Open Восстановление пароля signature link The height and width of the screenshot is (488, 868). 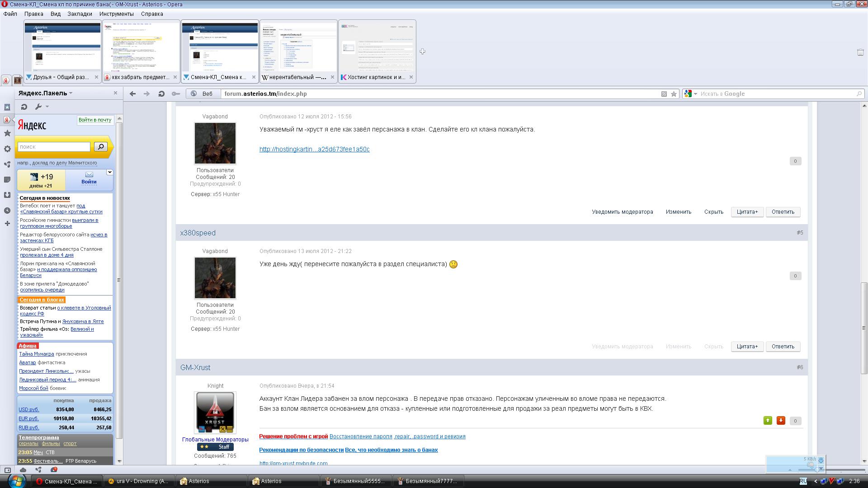361,436
